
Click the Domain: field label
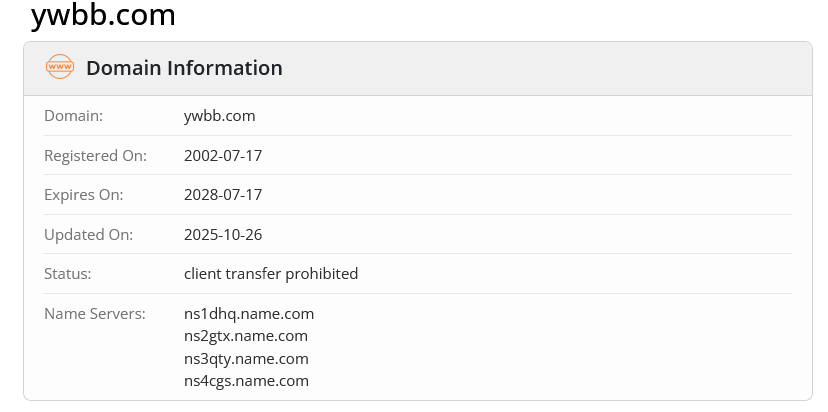pos(73,116)
